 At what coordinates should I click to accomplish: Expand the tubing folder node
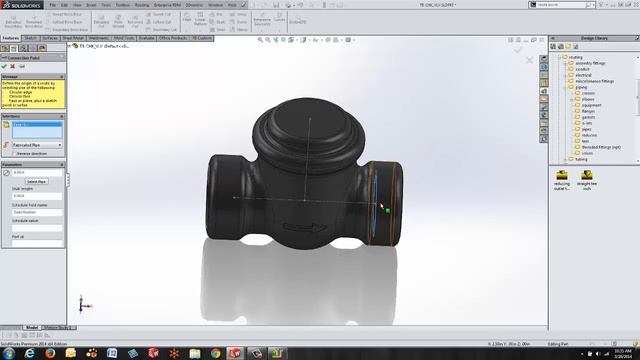point(565,159)
